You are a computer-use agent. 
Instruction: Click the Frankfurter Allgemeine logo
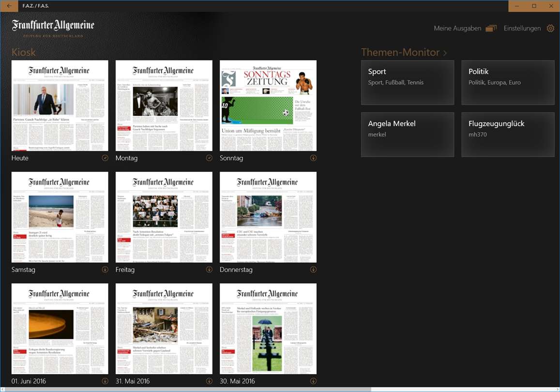[x=53, y=28]
